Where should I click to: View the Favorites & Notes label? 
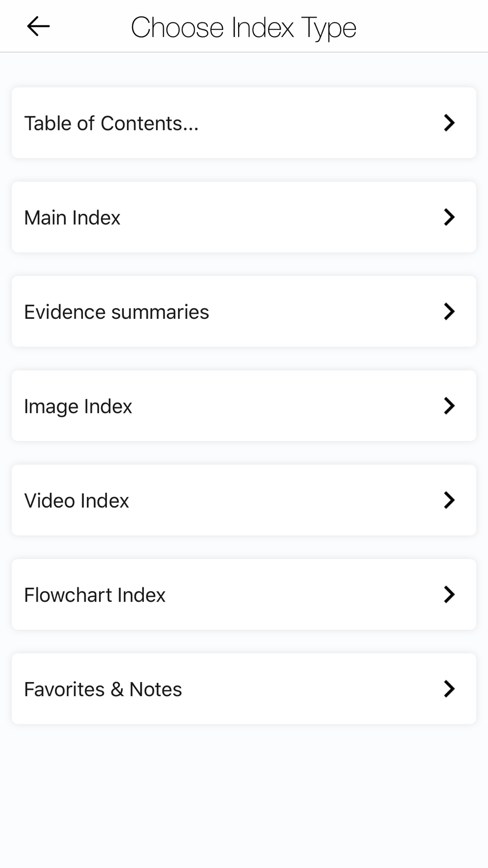click(x=103, y=689)
